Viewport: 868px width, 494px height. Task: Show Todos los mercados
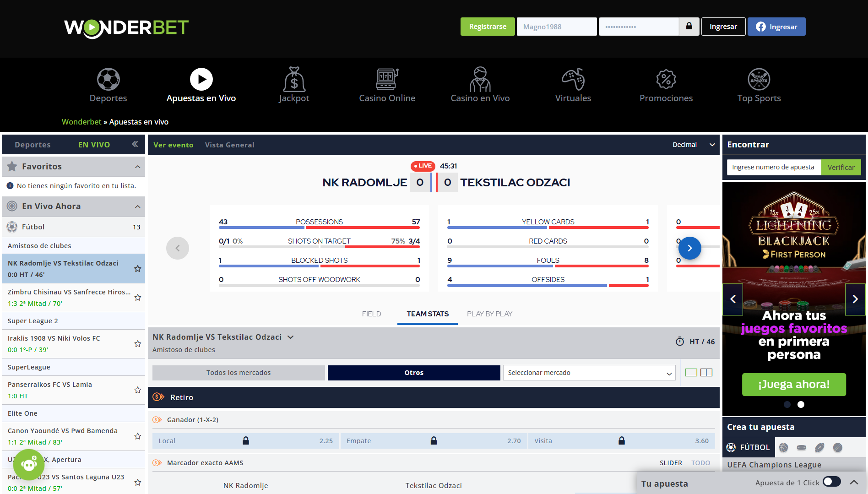[239, 373]
